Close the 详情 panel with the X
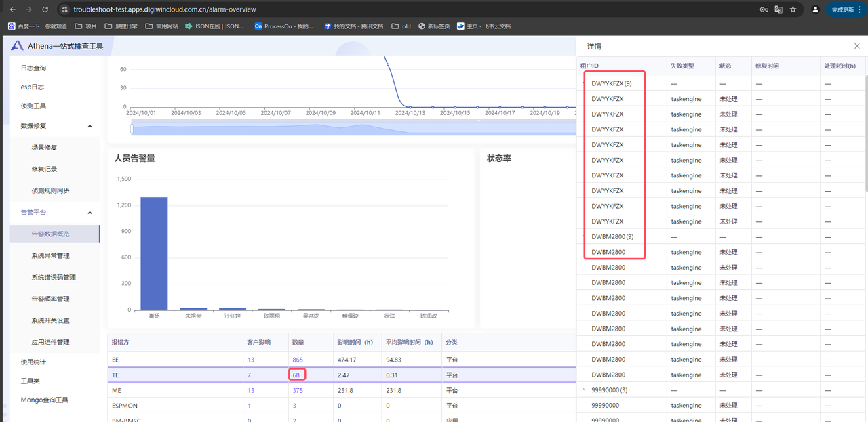 856,46
